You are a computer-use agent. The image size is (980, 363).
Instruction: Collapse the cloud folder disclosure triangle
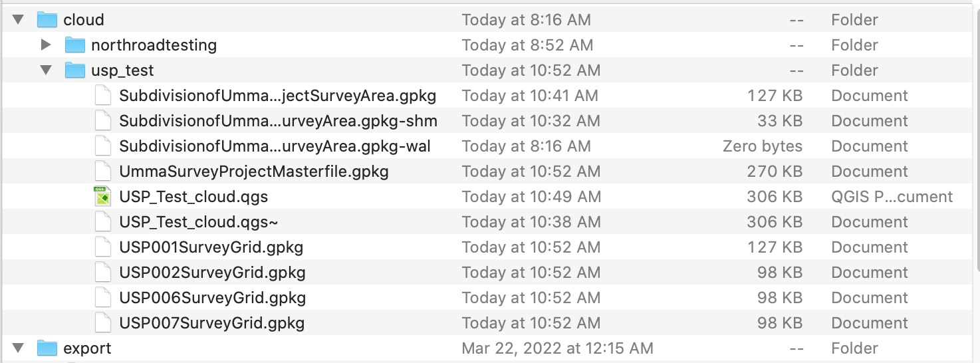[18, 20]
